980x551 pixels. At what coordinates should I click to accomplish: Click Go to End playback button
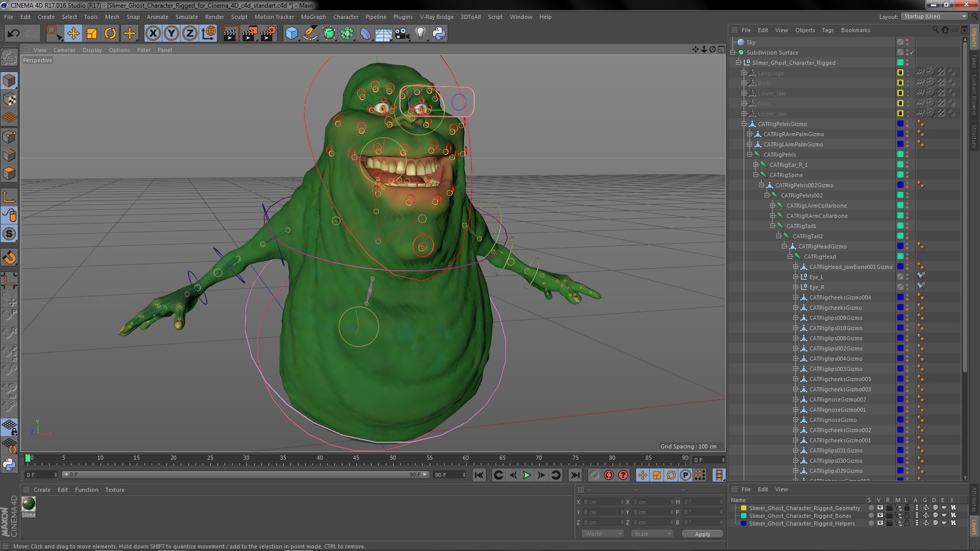pyautogui.click(x=575, y=475)
